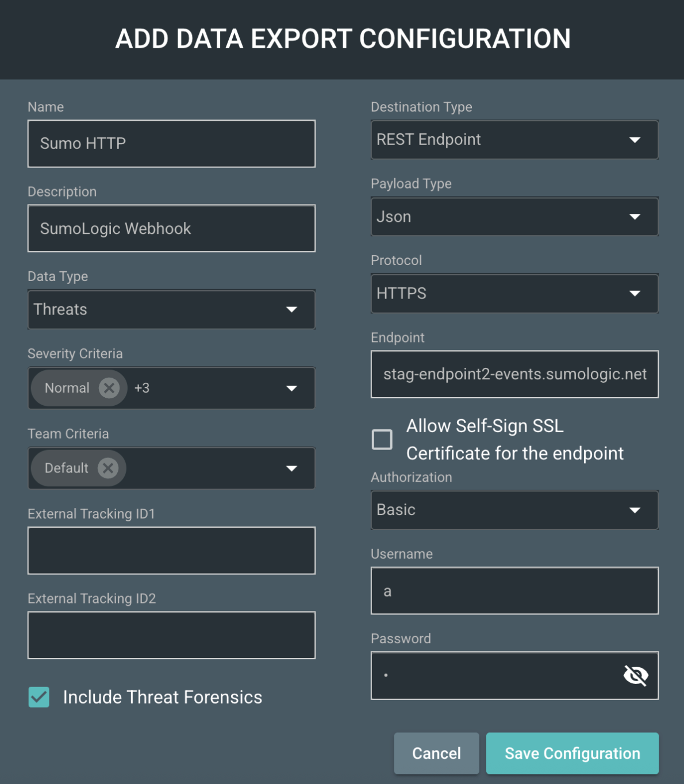This screenshot has width=684, height=784.
Task: Change the Protocol HTTPS dropdown
Action: pyautogui.click(x=514, y=294)
